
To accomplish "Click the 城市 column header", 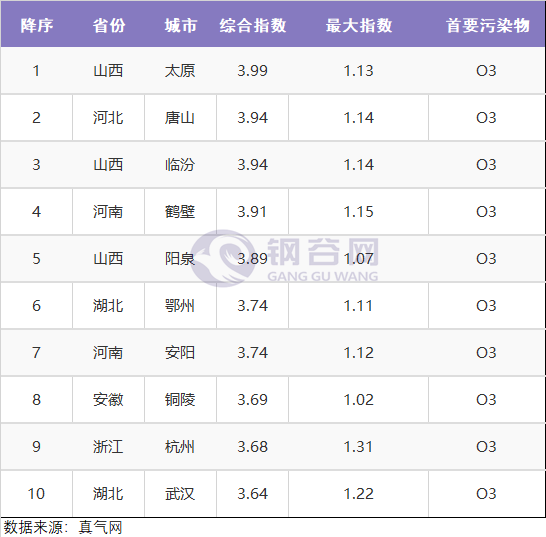I will (x=180, y=25).
